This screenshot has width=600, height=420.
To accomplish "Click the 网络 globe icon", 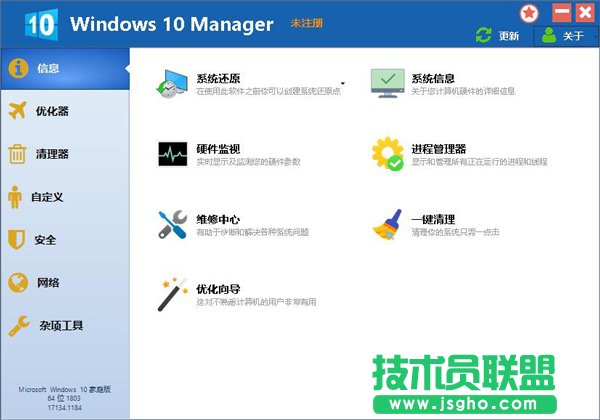I will click(x=18, y=283).
